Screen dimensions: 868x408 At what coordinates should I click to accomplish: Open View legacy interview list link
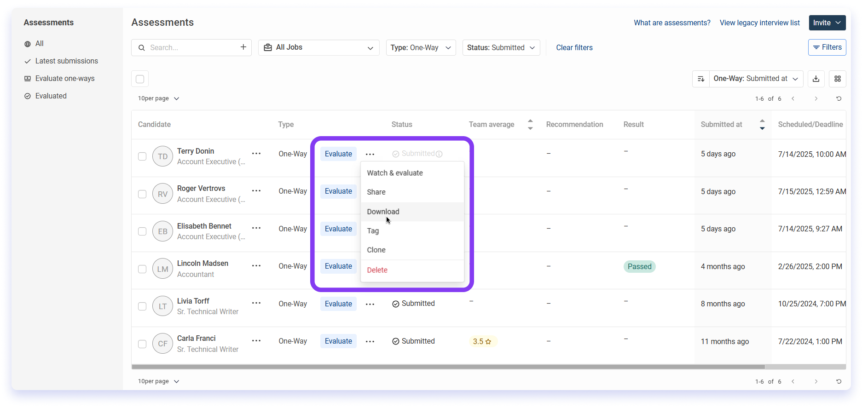(760, 23)
